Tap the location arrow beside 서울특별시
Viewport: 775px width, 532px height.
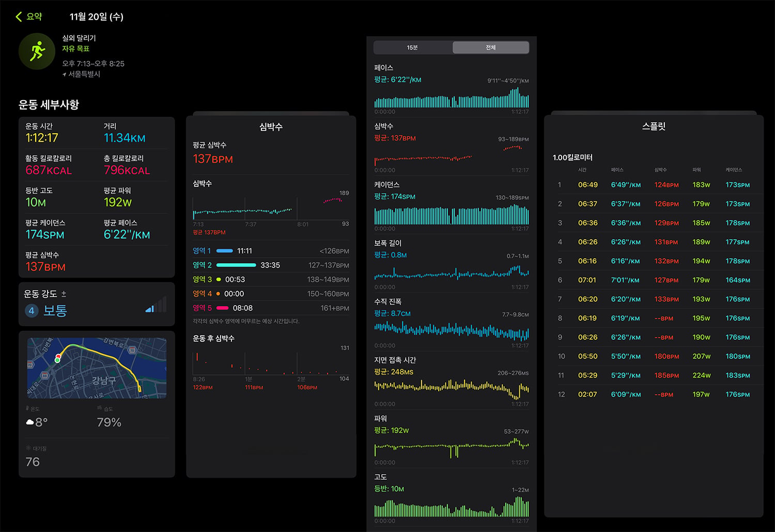coord(65,74)
